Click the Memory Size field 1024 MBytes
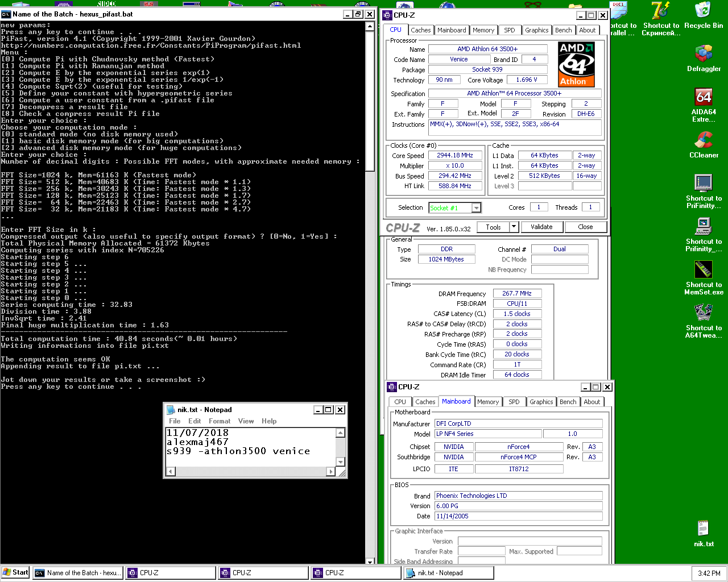Image resolution: width=728 pixels, height=582 pixels. tap(446, 259)
